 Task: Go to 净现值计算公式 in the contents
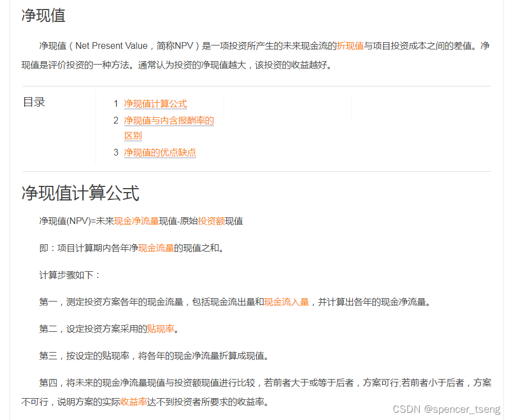(x=156, y=104)
